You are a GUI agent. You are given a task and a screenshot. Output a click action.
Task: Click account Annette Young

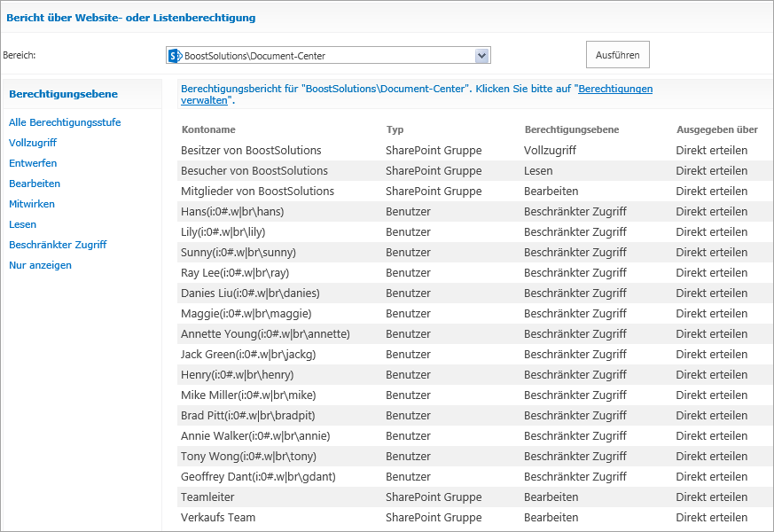pyautogui.click(x=265, y=334)
